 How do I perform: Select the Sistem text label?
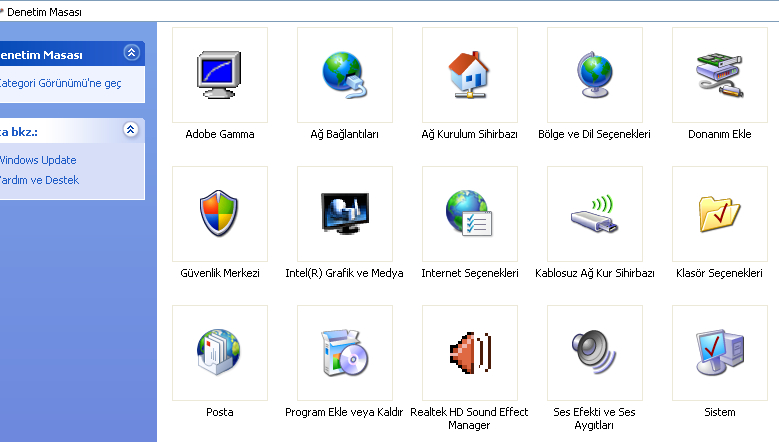720,412
